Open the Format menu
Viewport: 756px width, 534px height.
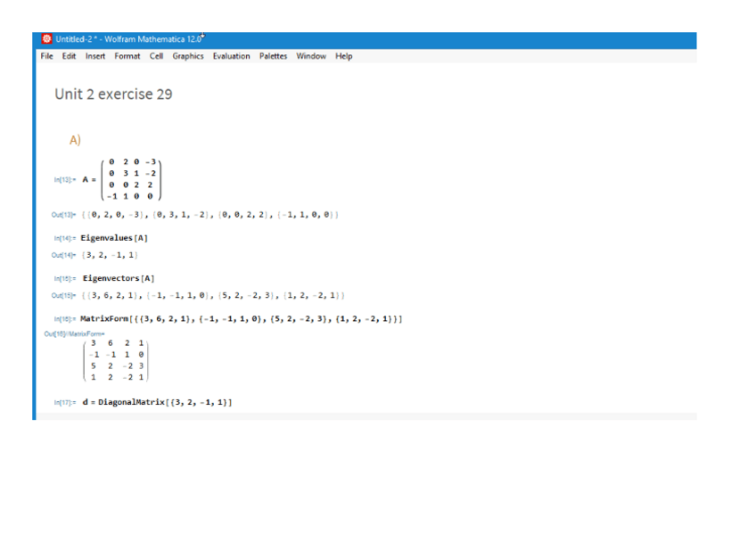[127, 56]
